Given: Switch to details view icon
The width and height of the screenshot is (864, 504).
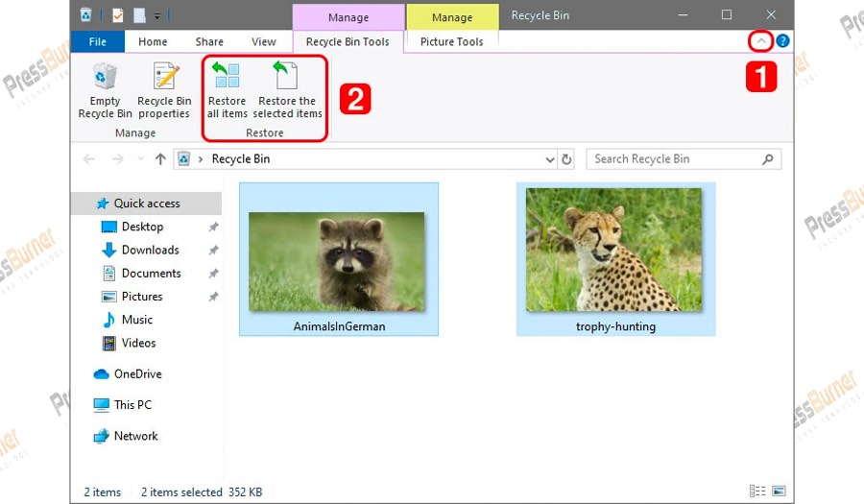Looking at the screenshot, I should [759, 492].
